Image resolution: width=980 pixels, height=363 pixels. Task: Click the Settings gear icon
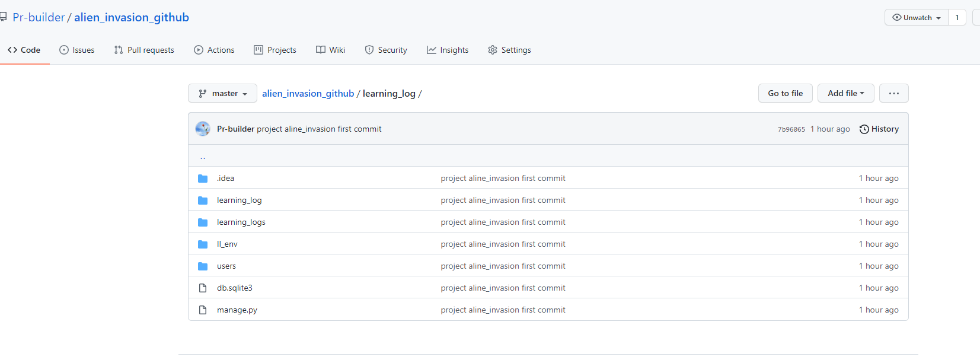493,50
